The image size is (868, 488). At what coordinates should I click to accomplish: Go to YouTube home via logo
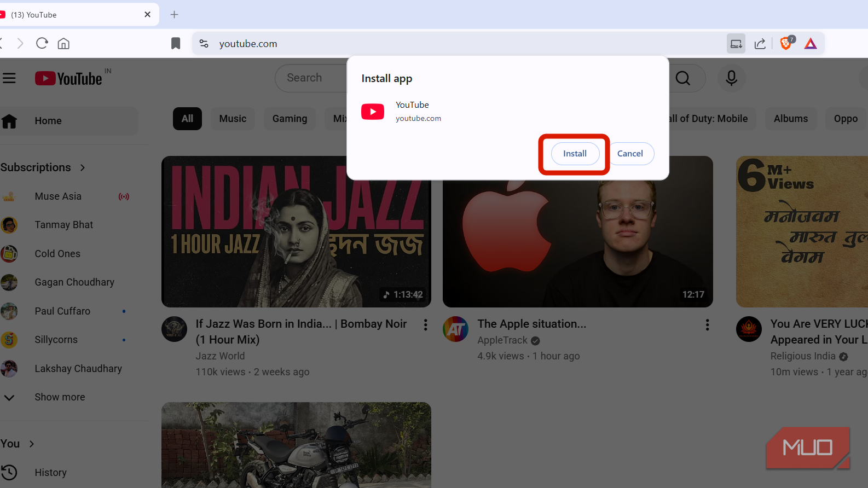pos(68,78)
